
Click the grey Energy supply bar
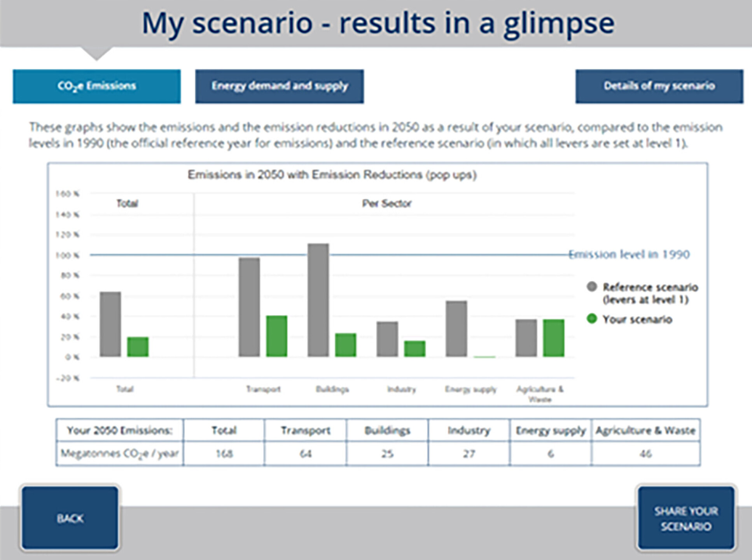456,329
